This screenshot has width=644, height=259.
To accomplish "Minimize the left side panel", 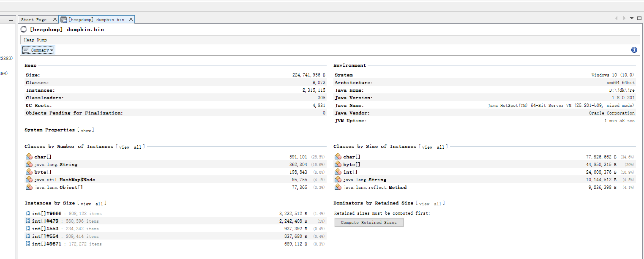I will [x=11, y=20].
